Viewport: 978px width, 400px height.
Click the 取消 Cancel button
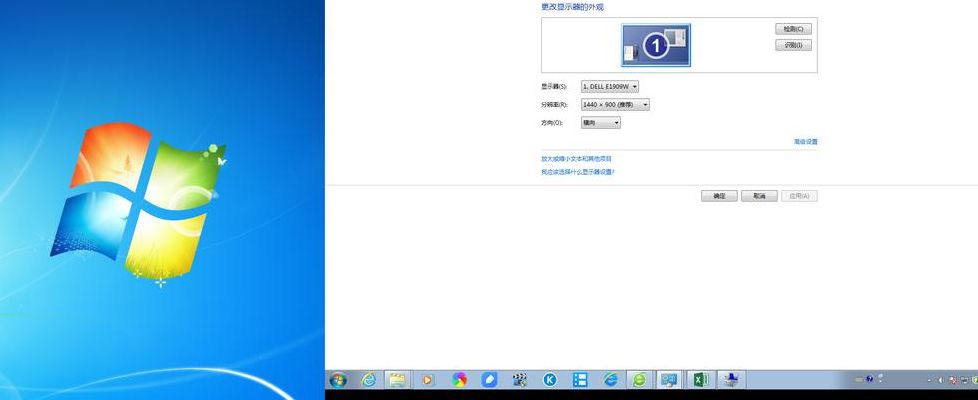(x=759, y=196)
